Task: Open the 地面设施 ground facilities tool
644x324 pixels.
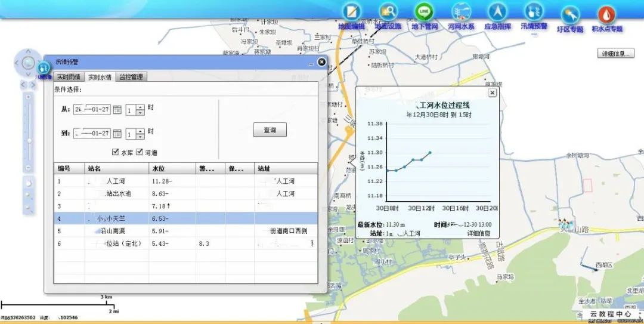Action: (x=388, y=13)
